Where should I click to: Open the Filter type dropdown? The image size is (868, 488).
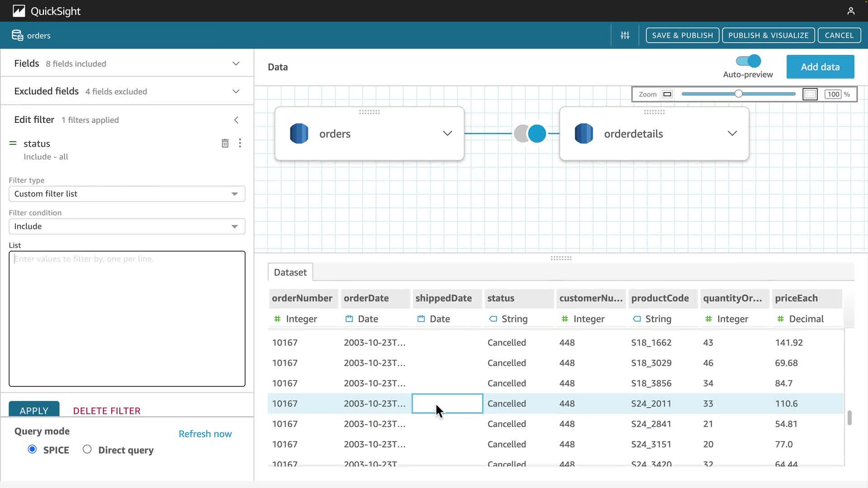point(127,194)
